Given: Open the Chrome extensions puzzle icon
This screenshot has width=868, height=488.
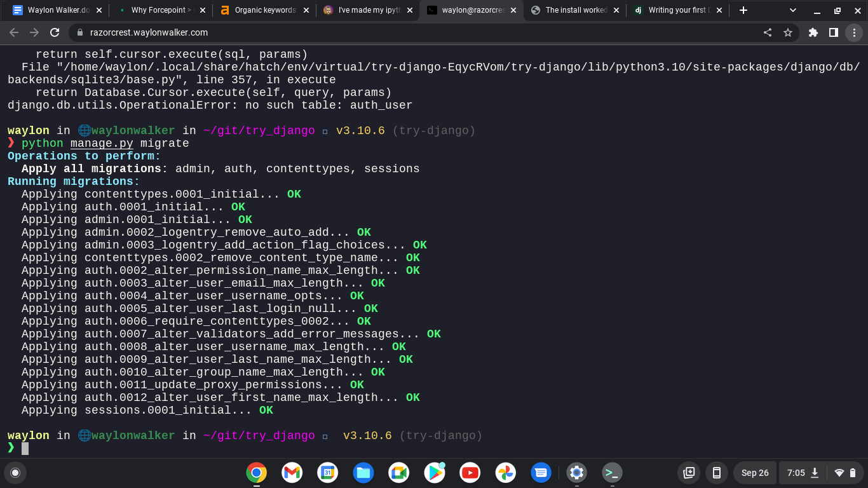Looking at the screenshot, I should click(x=813, y=32).
